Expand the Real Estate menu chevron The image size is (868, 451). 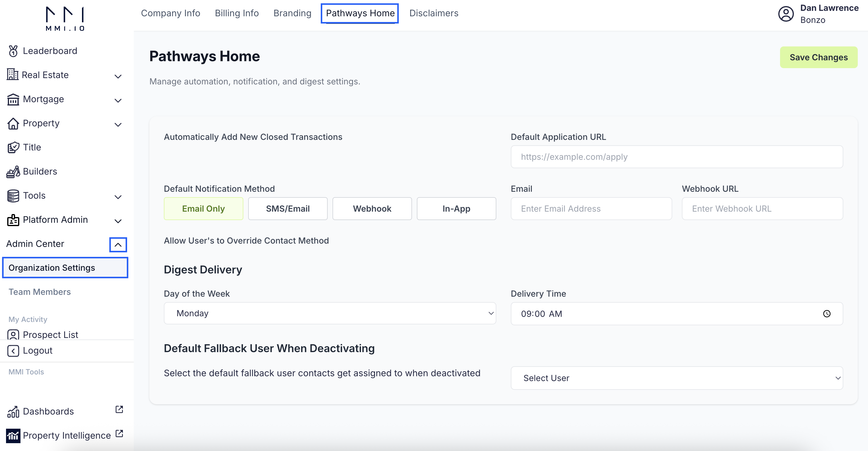pos(118,76)
